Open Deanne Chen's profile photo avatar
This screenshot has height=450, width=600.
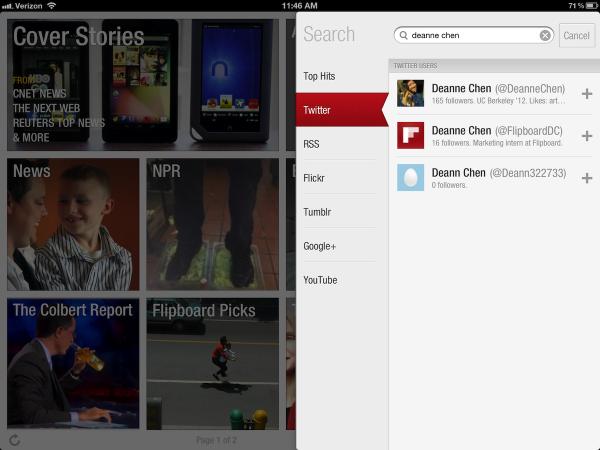(411, 93)
